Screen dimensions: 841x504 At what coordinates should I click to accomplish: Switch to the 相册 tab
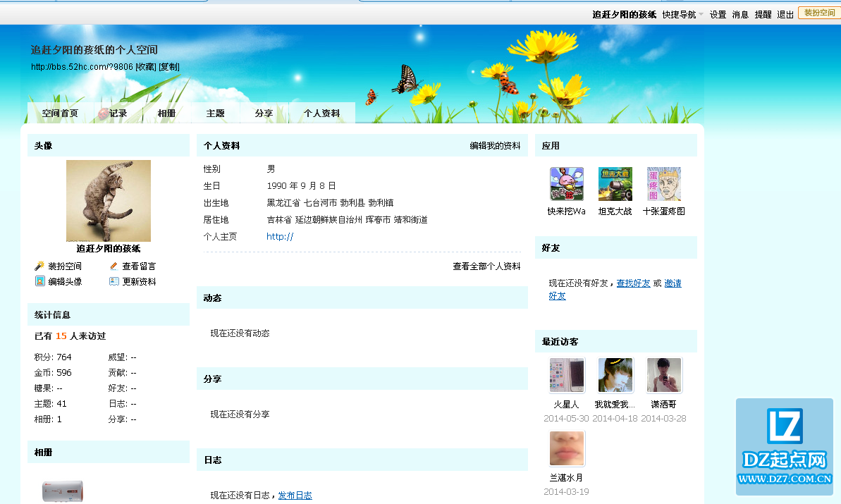point(166,113)
